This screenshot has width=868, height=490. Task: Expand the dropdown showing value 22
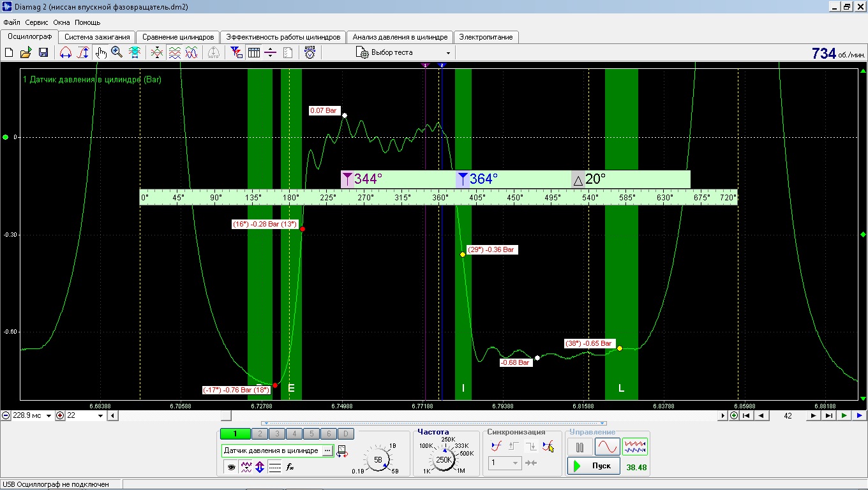[x=101, y=416]
